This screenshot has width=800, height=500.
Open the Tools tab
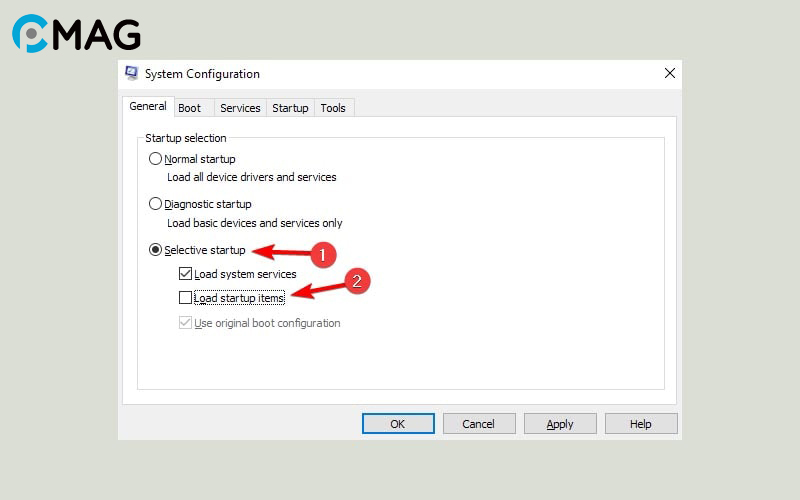pos(333,108)
